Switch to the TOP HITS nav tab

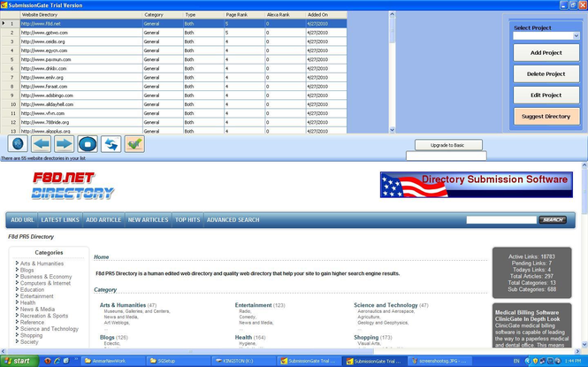(187, 219)
